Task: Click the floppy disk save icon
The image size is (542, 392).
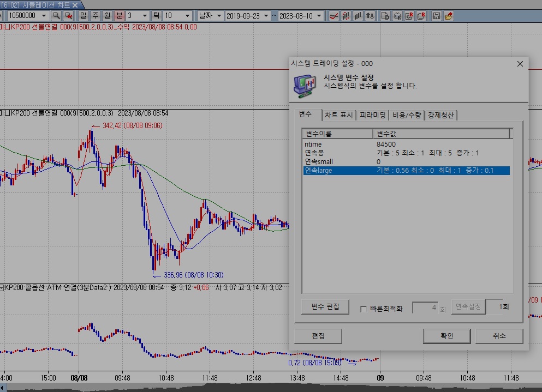Action: (x=437, y=16)
